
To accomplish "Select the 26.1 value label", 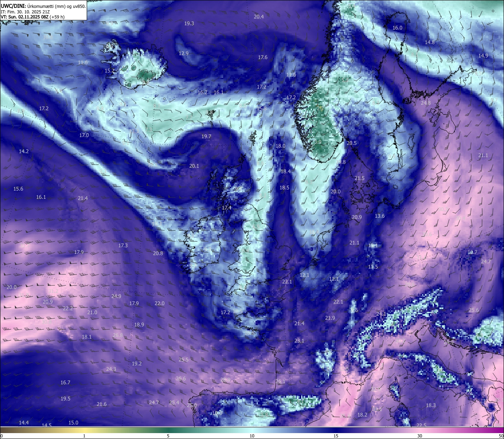I will pos(280,382).
